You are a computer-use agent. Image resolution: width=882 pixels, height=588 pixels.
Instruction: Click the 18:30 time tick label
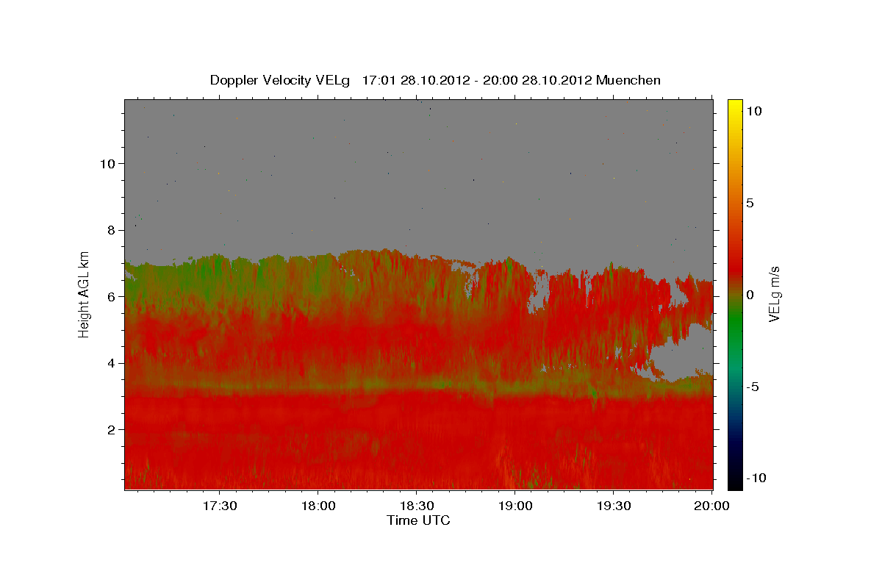[417, 506]
